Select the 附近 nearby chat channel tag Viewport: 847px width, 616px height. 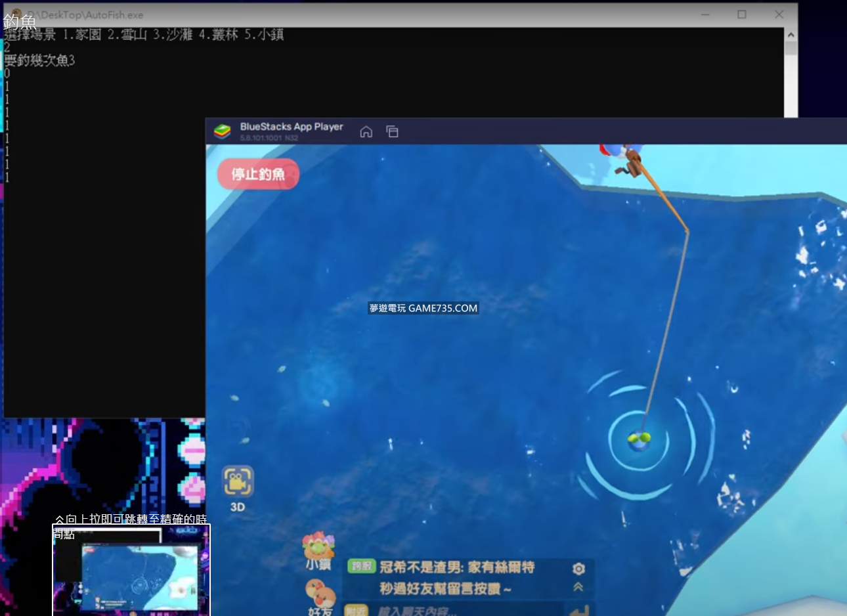(x=356, y=611)
